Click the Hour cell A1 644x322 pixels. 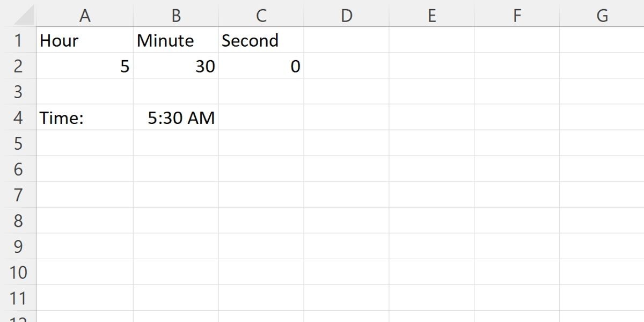[x=85, y=40]
